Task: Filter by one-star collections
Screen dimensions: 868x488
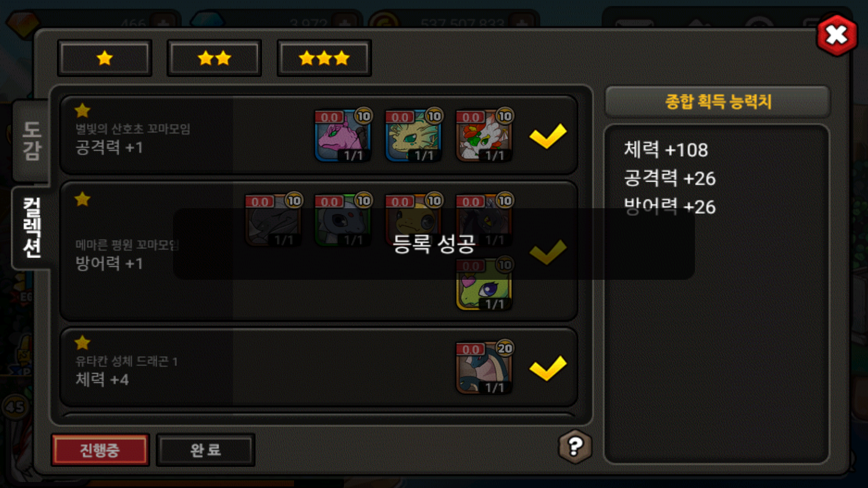Action: pos(105,58)
